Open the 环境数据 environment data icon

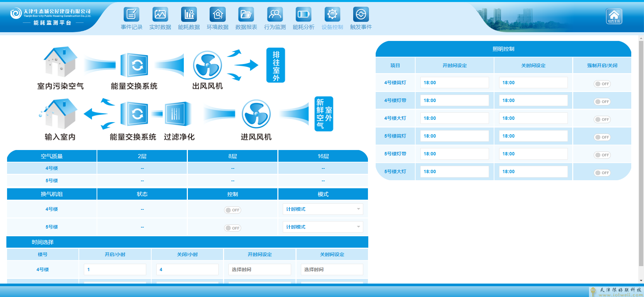tap(217, 14)
